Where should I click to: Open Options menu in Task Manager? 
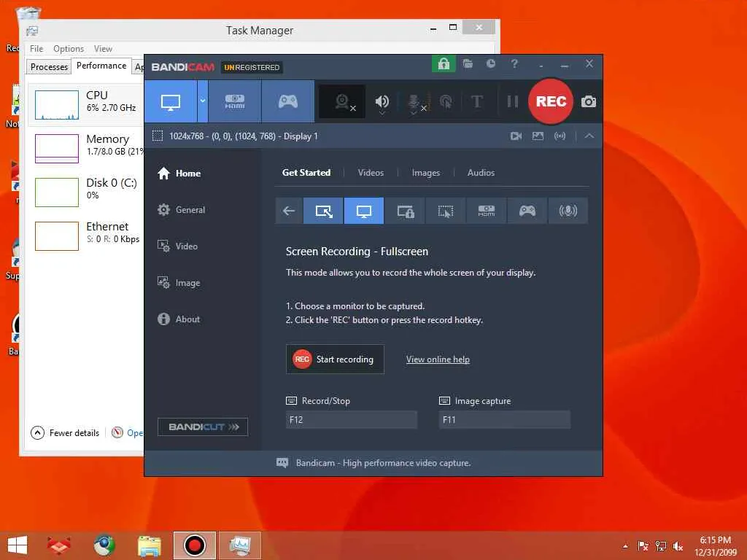69,49
